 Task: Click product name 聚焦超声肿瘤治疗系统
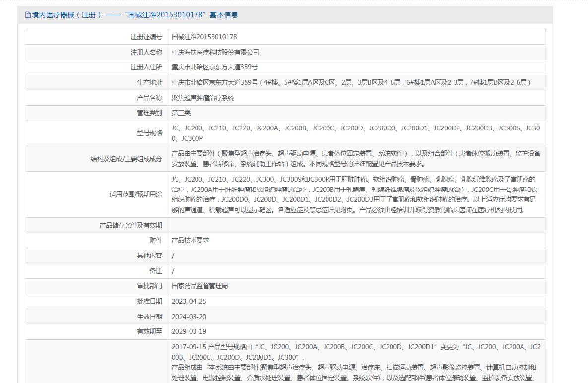[203, 98]
